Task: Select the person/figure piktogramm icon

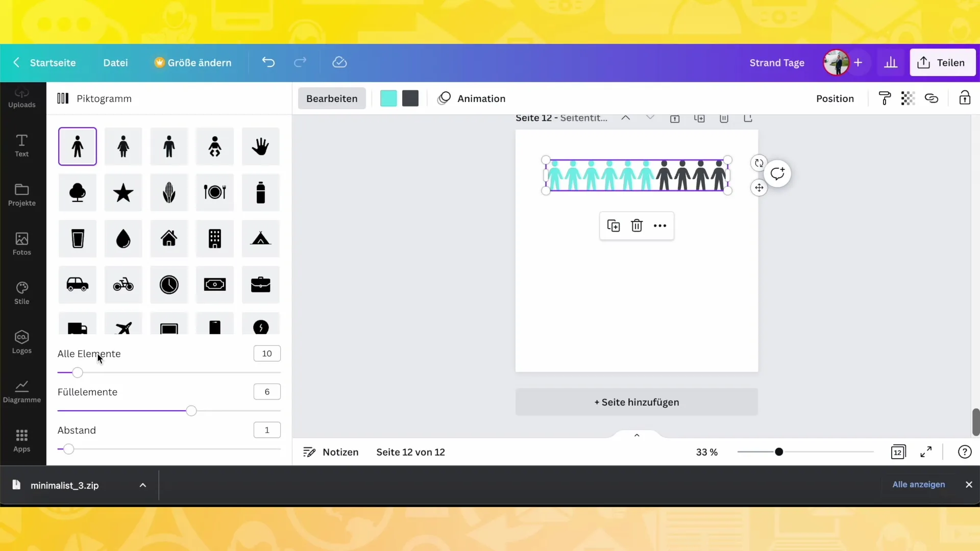Action: 78,146
